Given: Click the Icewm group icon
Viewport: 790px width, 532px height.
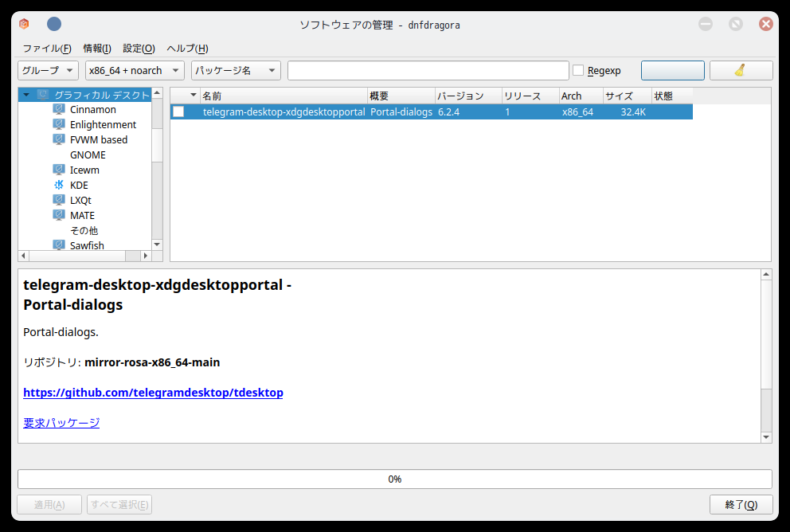Looking at the screenshot, I should [59, 170].
